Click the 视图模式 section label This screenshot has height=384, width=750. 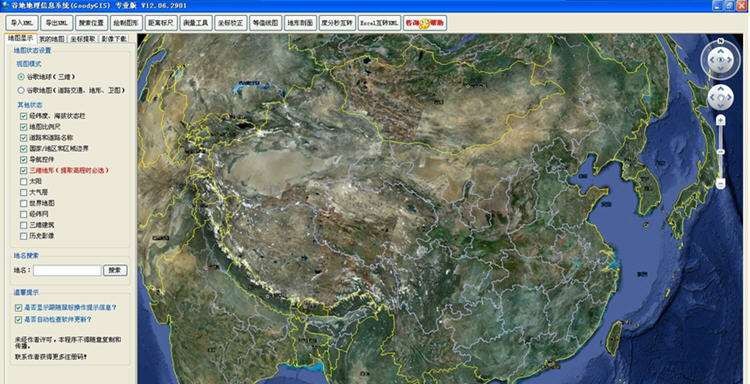coord(29,63)
